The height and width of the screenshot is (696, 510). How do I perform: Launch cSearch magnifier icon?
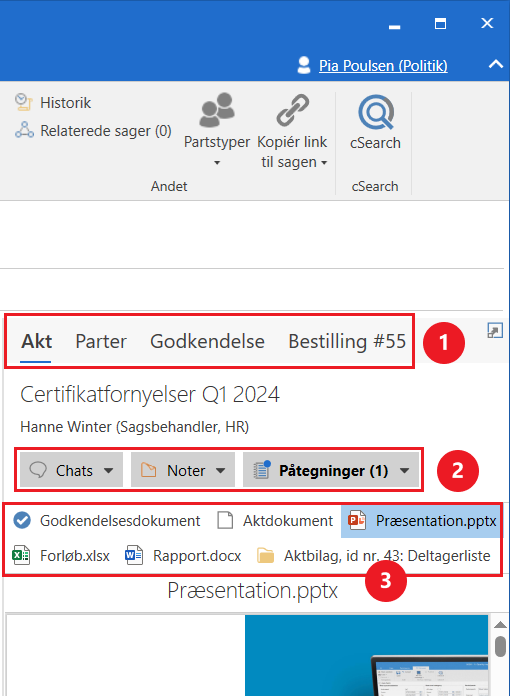pyautogui.click(x=376, y=112)
